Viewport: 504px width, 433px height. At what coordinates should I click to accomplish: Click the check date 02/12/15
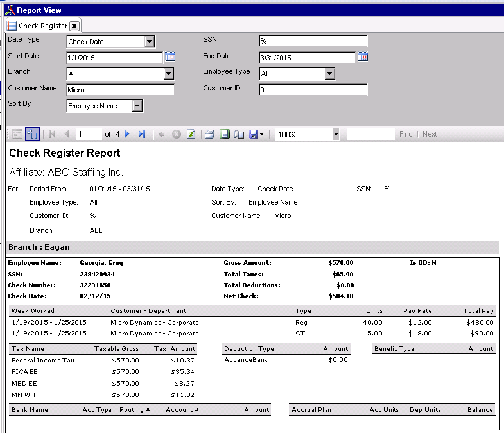[95, 296]
